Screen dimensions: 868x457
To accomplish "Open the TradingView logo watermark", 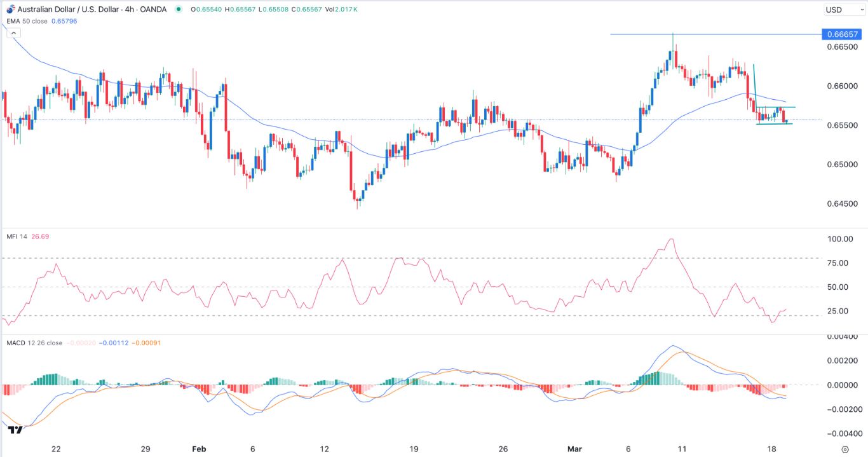I will tap(16, 430).
